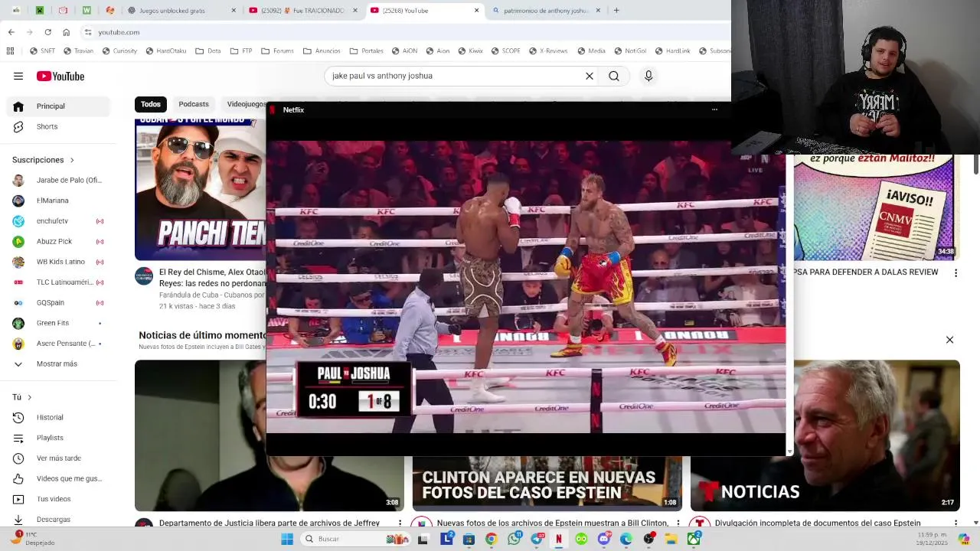This screenshot has width=980, height=551.
Task: Open Tus videos in sidebar
Action: coord(58,499)
